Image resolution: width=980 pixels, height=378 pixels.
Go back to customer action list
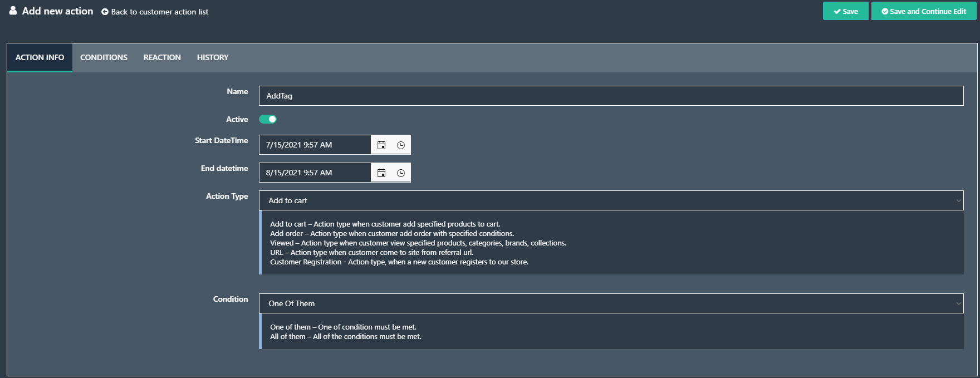point(155,12)
